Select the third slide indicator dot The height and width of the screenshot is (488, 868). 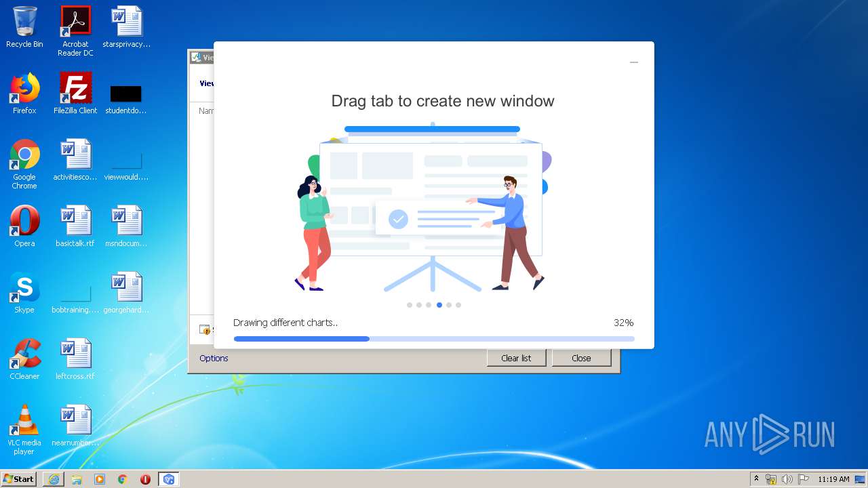pos(429,305)
